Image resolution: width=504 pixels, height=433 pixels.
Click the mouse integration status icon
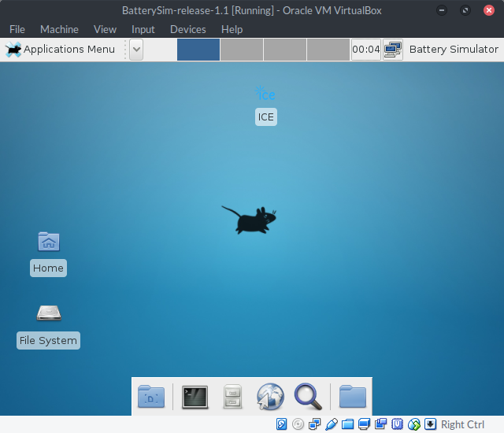(414, 424)
